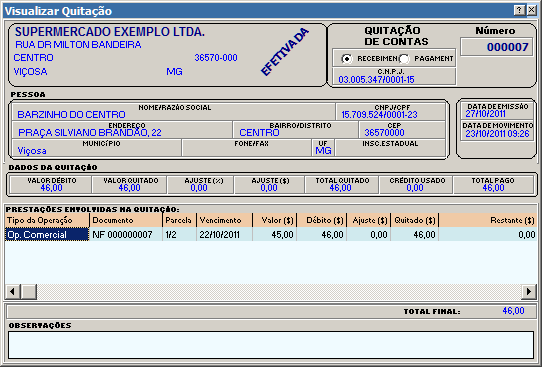Viewport: 542px width, 367px height.
Task: Click the Número field 000007
Action: 496,47
